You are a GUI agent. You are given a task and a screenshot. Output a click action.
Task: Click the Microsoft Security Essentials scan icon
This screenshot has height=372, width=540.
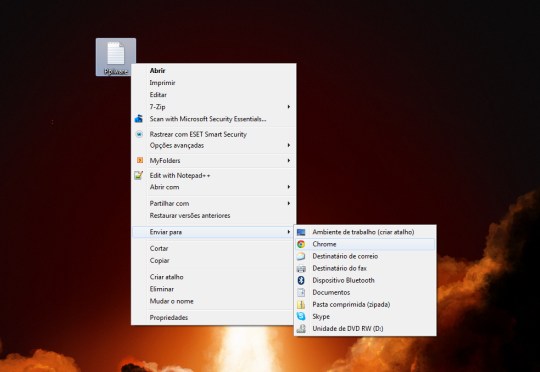pos(138,119)
